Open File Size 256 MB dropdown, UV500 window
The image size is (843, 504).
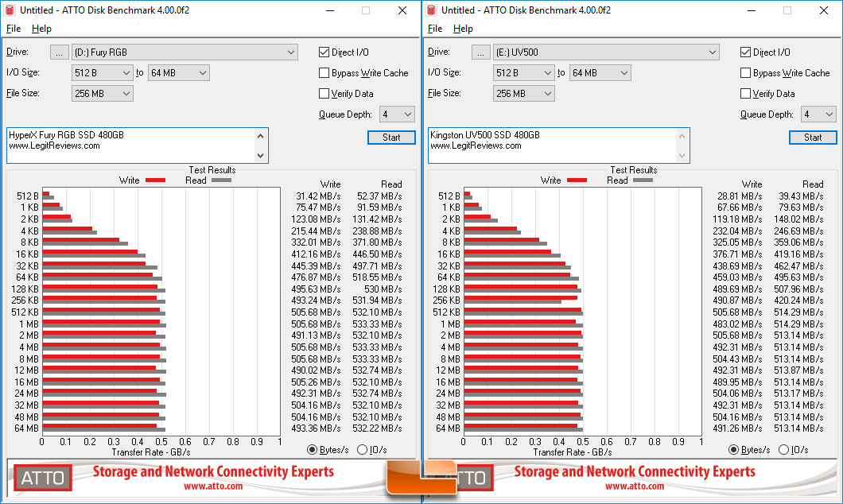[523, 94]
